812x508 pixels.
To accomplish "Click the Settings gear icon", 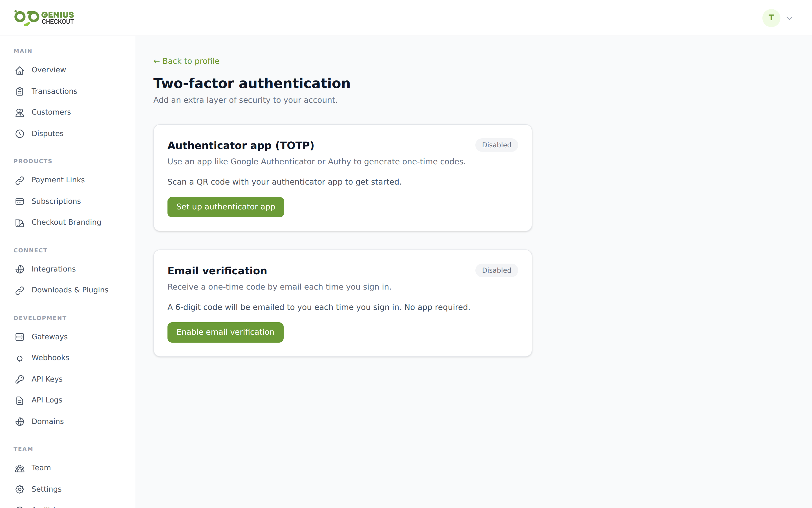I will [20, 490].
